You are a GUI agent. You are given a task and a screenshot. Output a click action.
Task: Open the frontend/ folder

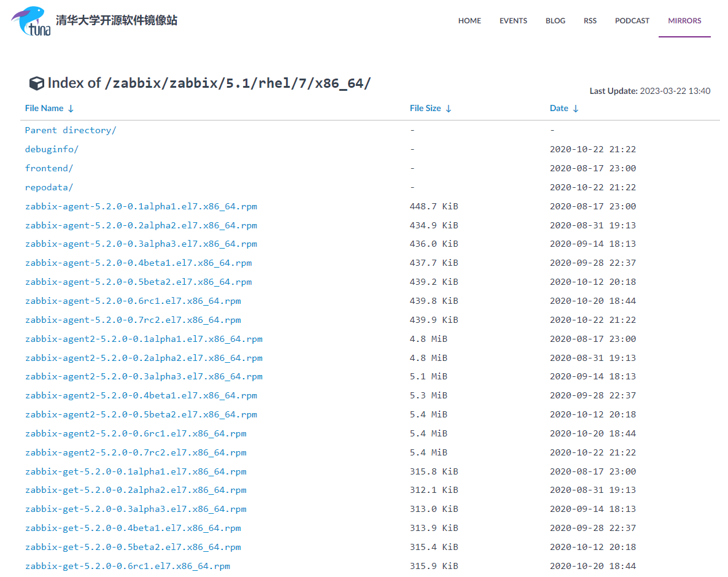(48, 169)
